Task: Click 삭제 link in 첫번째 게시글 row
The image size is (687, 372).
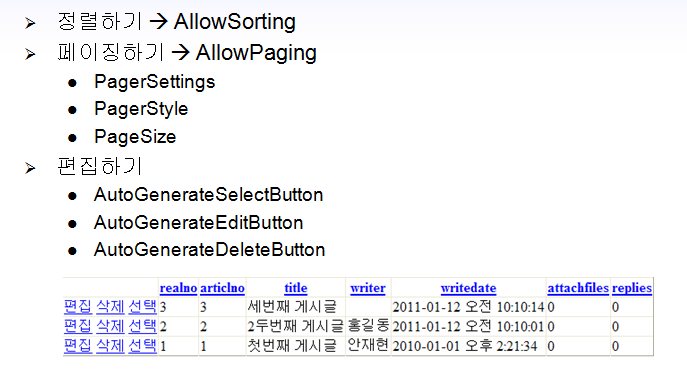Action: (110, 345)
